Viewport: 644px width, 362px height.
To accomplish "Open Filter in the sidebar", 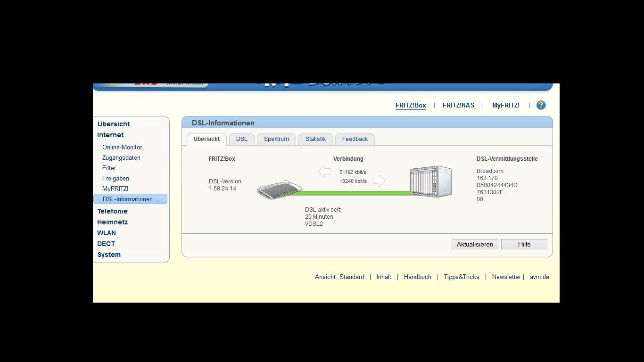I will pos(109,168).
